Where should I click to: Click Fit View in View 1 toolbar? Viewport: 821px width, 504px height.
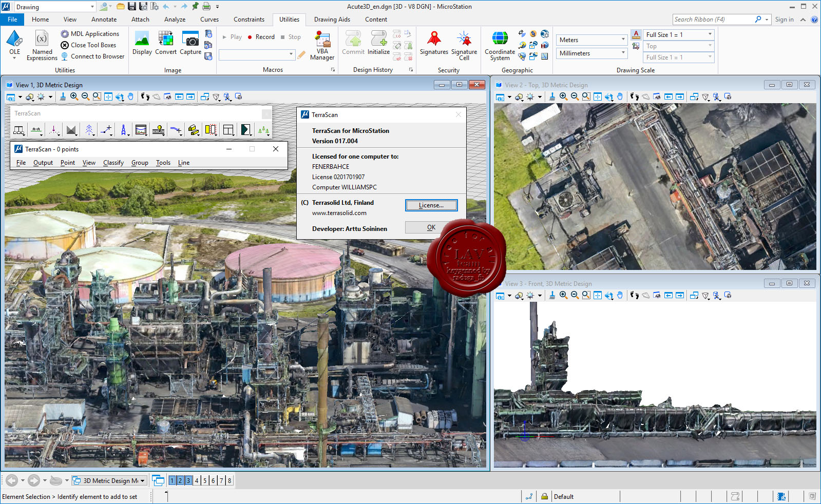click(x=108, y=96)
